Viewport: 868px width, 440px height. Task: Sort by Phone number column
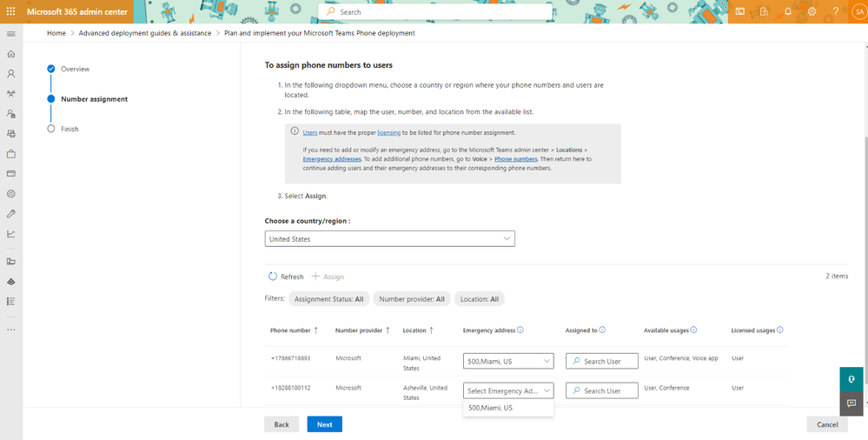point(294,330)
